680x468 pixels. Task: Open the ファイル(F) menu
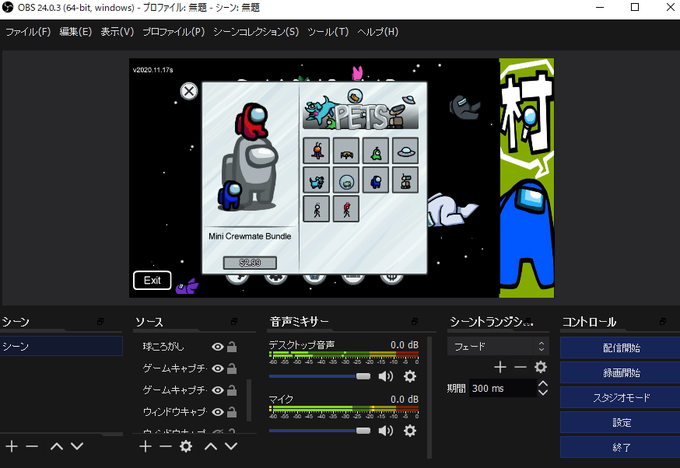pos(28,32)
